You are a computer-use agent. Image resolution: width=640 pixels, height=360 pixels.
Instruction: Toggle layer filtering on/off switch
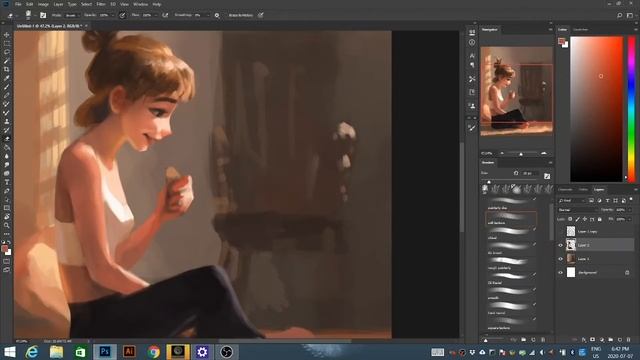pyautogui.click(x=631, y=199)
